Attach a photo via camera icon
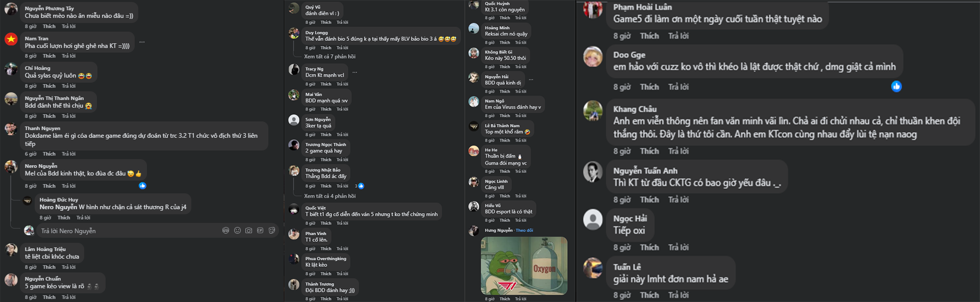Image resolution: width=980 pixels, height=302 pixels. tap(249, 231)
